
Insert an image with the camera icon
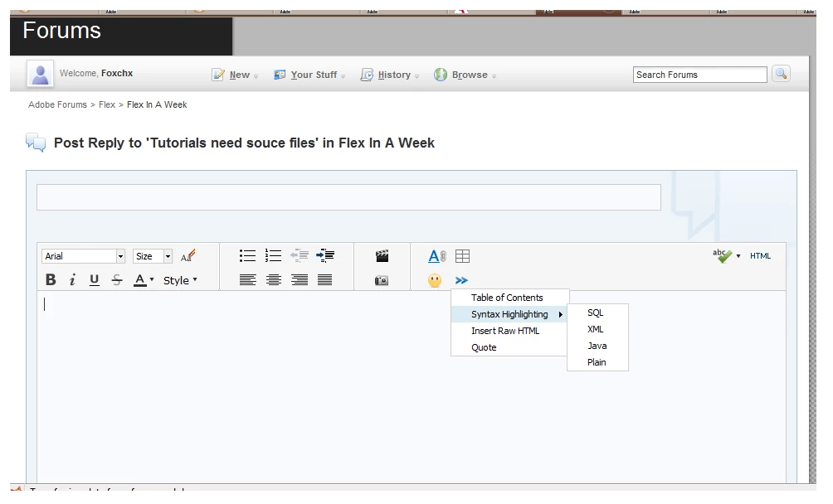[382, 280]
